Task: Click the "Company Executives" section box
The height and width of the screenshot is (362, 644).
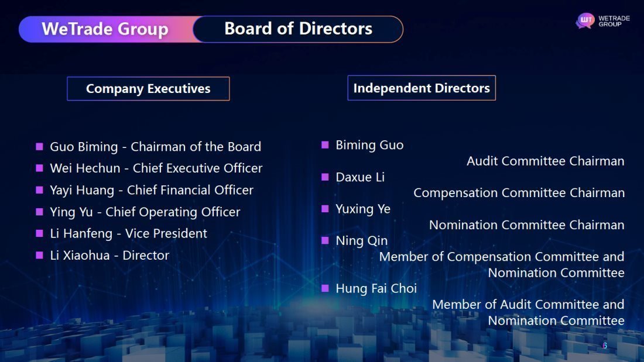Action: pos(148,89)
